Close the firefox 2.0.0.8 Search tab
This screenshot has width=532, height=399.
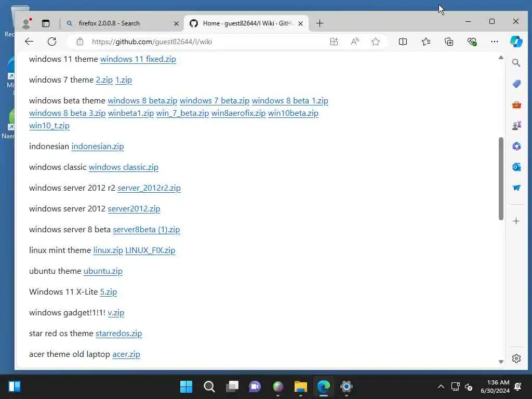176,23
